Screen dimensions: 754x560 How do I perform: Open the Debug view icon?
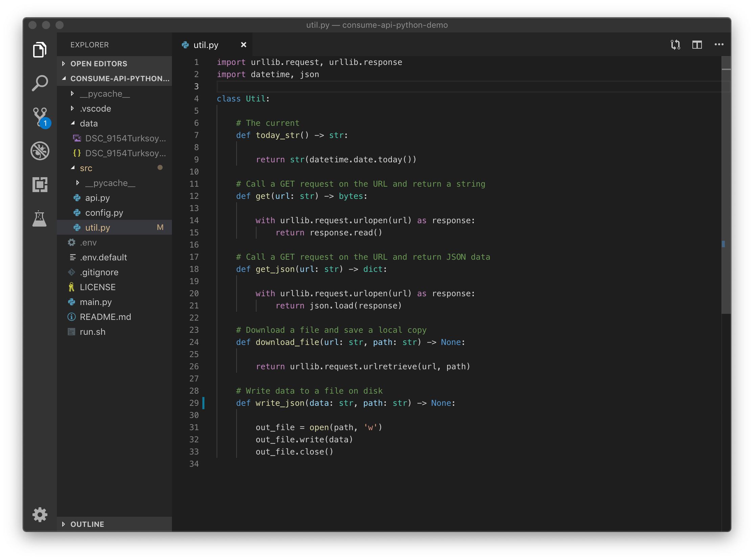[40, 151]
